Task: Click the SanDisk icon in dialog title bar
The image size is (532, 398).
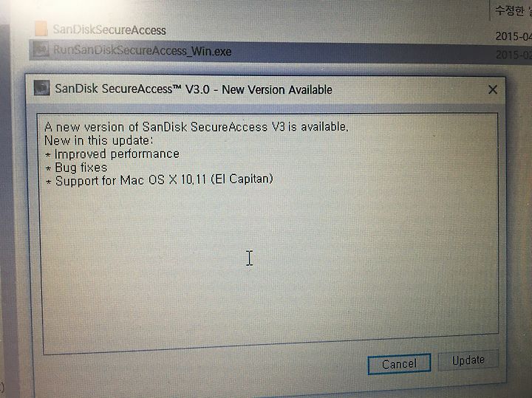Action: point(41,88)
